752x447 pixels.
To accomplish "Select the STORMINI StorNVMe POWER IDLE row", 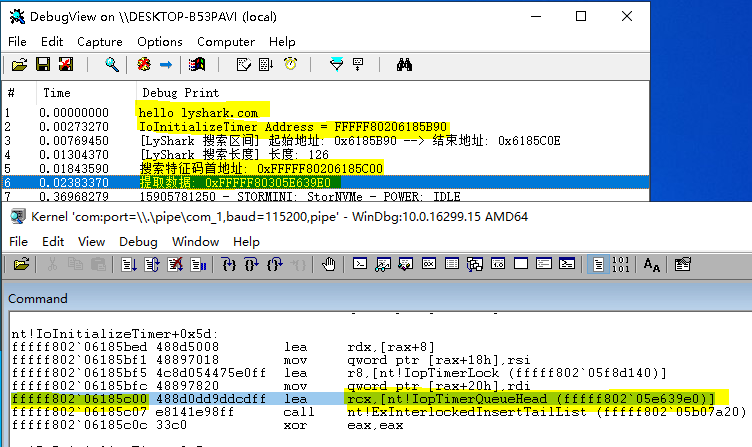I will pos(326,196).
